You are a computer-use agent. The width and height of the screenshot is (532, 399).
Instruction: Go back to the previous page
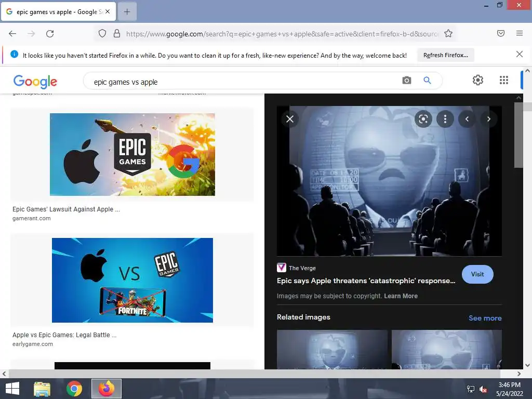(12, 34)
